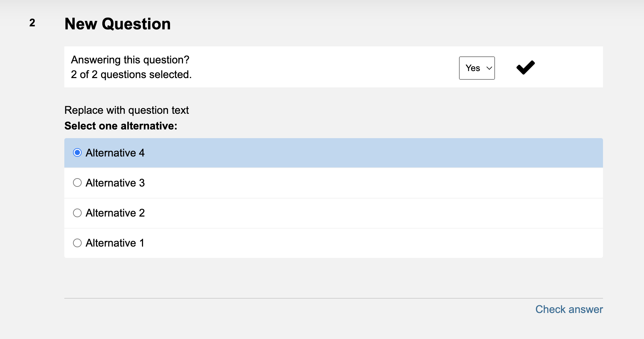Click the Alternative 1 label text

pyautogui.click(x=115, y=243)
